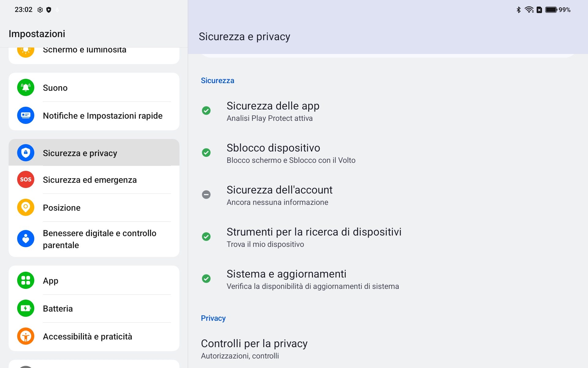Tap the Bluetooth status bar icon

click(518, 10)
